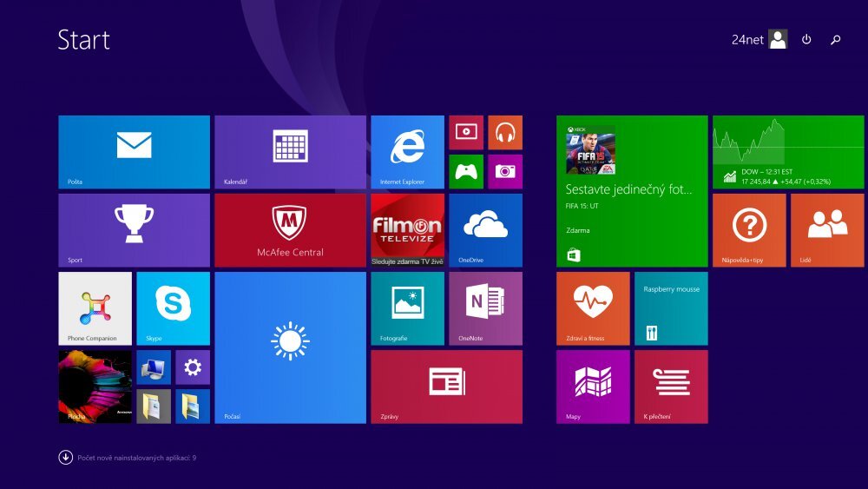Image resolution: width=868 pixels, height=489 pixels.
Task: Open the Kalendář tile
Action: pos(290,152)
